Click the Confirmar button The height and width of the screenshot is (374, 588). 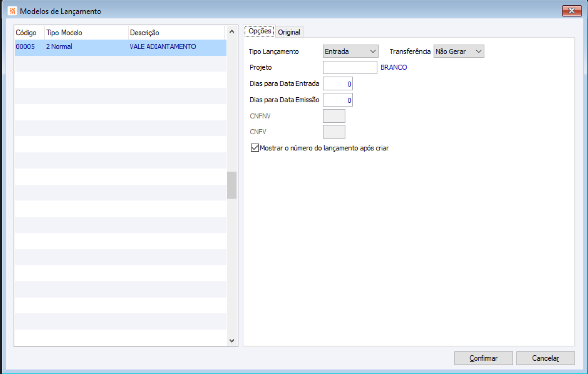(x=483, y=358)
